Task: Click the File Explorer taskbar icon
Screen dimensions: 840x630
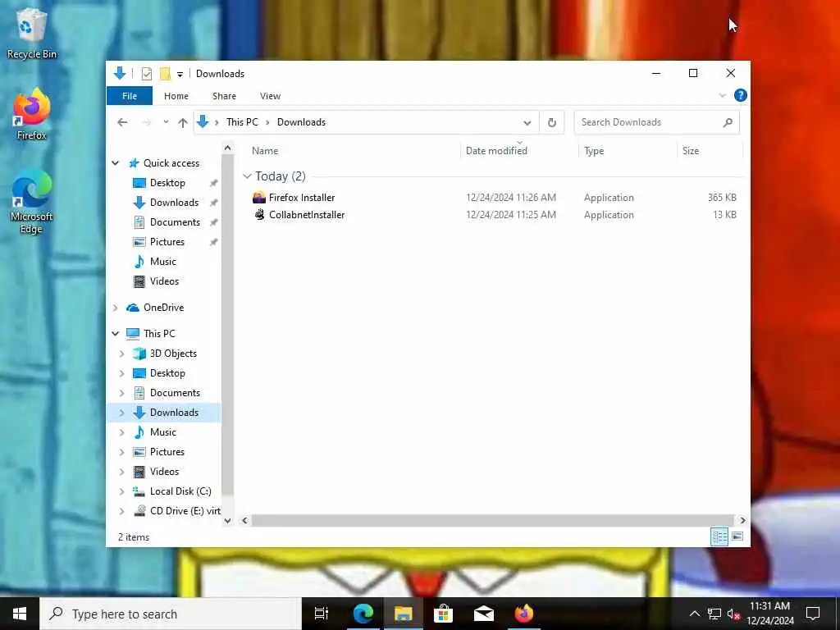Action: tap(403, 614)
